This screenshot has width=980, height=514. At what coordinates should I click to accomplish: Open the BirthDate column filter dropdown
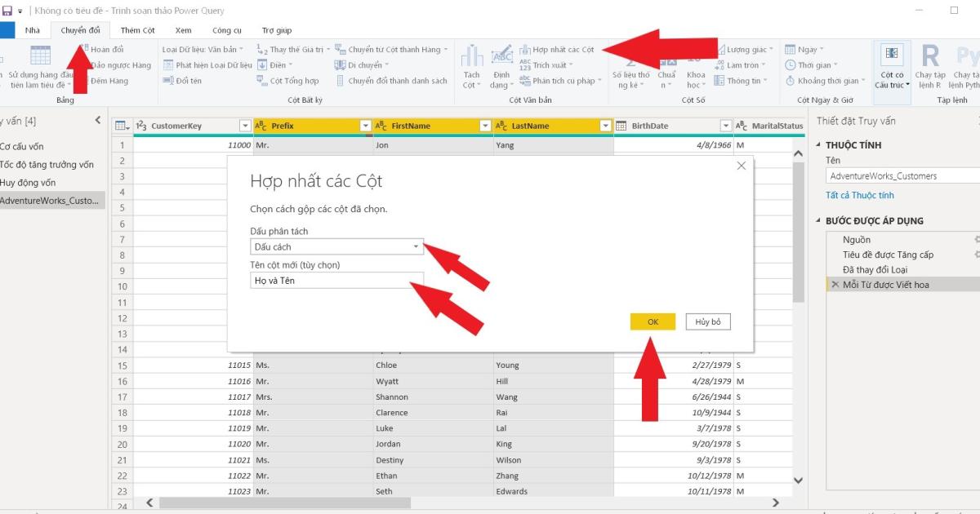tap(725, 126)
